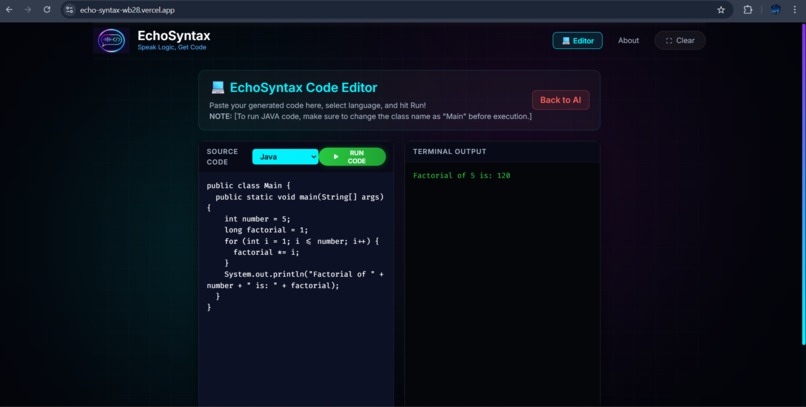806x407 pixels.
Task: Reload the page with refresh icon
Action: (x=47, y=10)
